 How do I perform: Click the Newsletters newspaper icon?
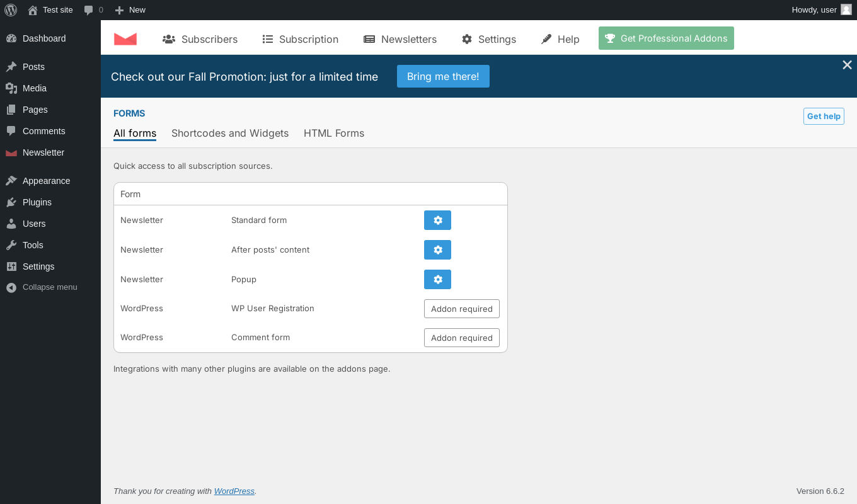click(369, 39)
